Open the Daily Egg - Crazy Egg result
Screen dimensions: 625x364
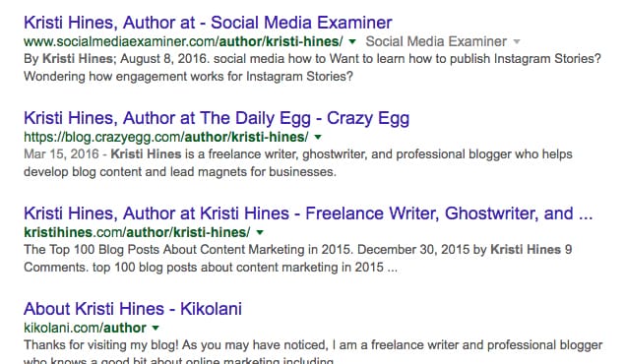[217, 118]
